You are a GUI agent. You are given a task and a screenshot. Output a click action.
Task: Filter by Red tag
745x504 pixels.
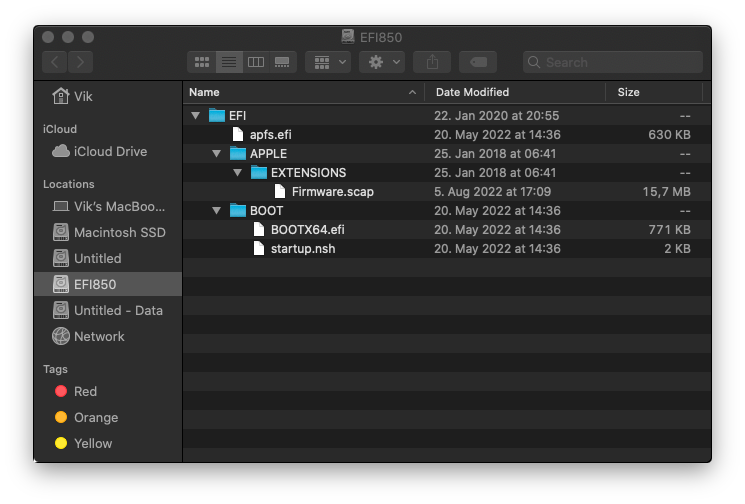click(108, 391)
